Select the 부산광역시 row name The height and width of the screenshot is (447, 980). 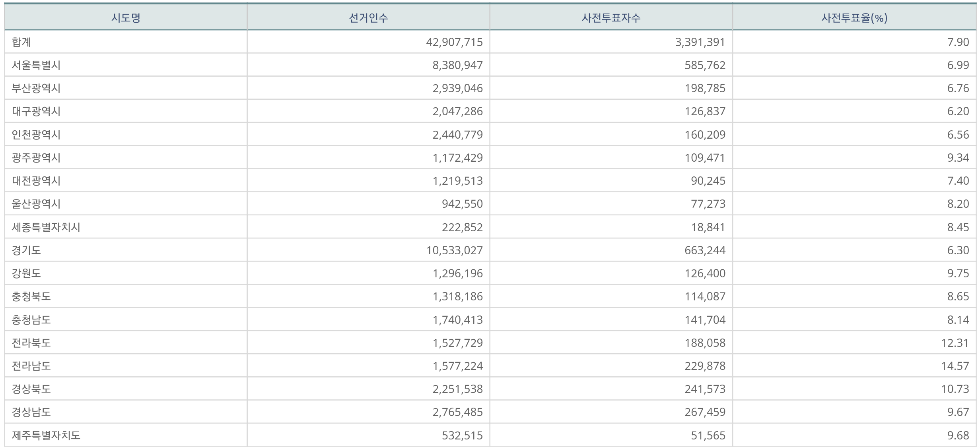(x=36, y=88)
